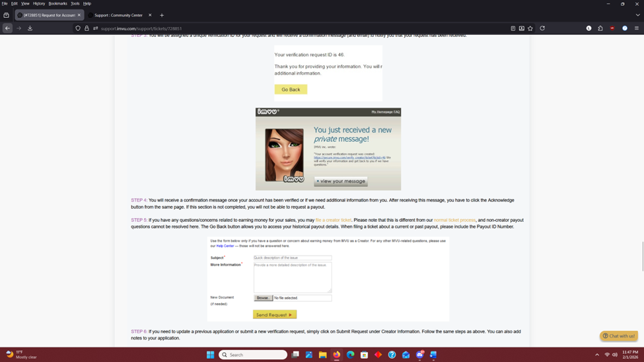644x362 pixels.
Task: Follow the 'normal ticket process' link
Action: 454,220
